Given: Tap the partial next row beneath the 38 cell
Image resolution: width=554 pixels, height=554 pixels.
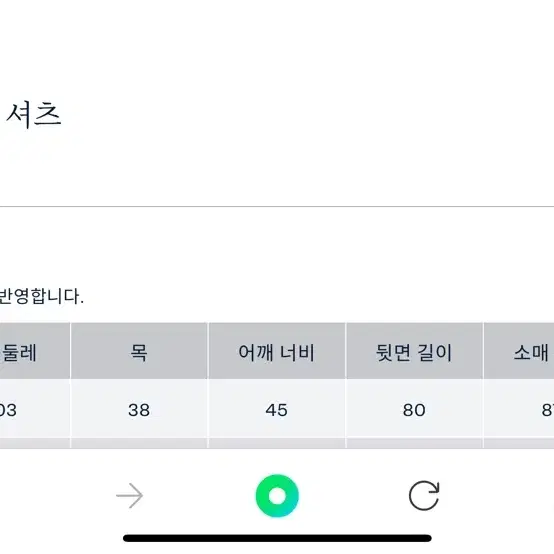Looking at the screenshot, I should [139, 443].
